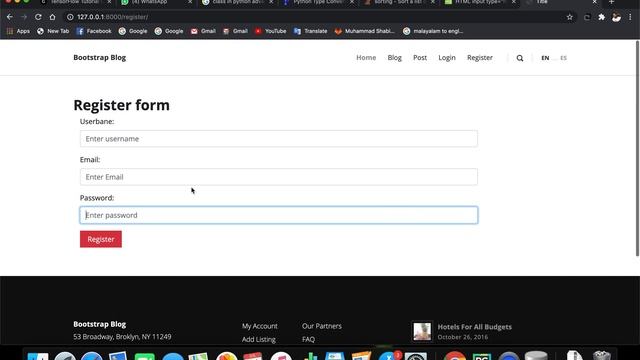Reload the register page
The height and width of the screenshot is (360, 640).
(38, 17)
